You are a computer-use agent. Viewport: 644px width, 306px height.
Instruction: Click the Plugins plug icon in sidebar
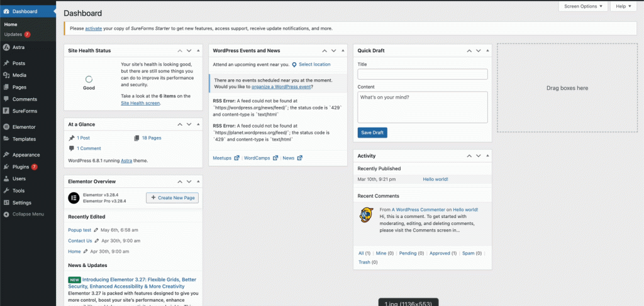pyautogui.click(x=6, y=167)
